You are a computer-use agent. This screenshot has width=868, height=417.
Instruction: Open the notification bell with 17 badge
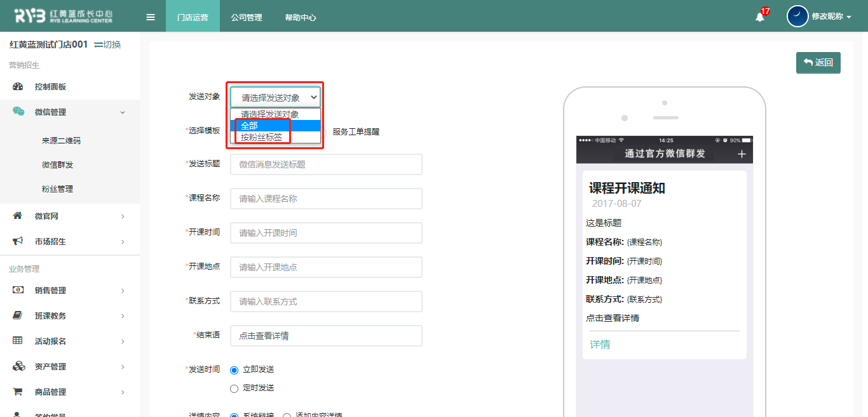[760, 17]
